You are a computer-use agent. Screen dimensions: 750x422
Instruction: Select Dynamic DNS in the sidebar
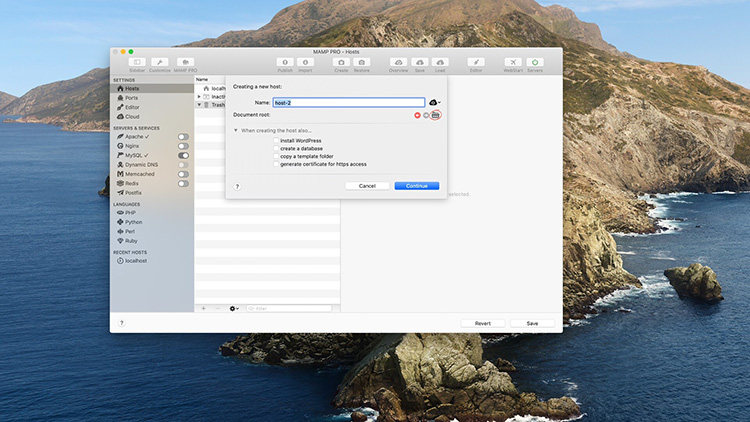pyautogui.click(x=137, y=165)
